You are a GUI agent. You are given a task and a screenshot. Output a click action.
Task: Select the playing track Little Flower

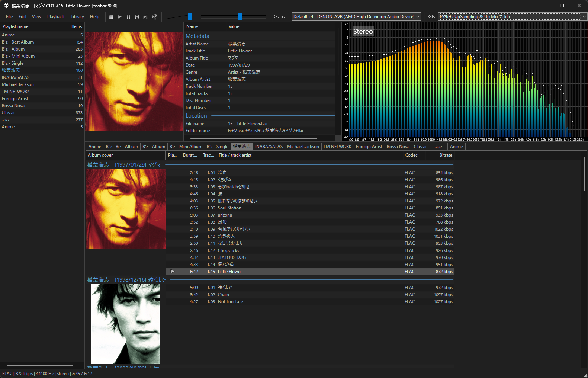pyautogui.click(x=310, y=272)
